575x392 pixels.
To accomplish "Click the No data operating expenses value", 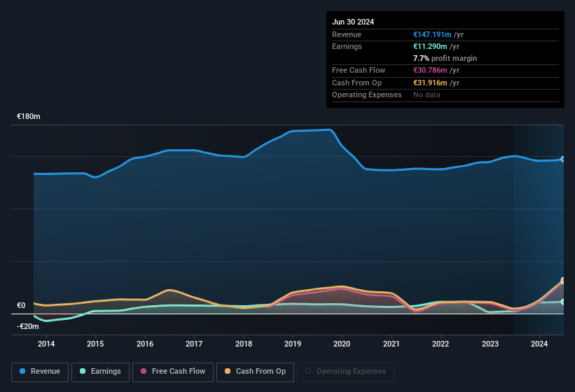I will coord(427,95).
